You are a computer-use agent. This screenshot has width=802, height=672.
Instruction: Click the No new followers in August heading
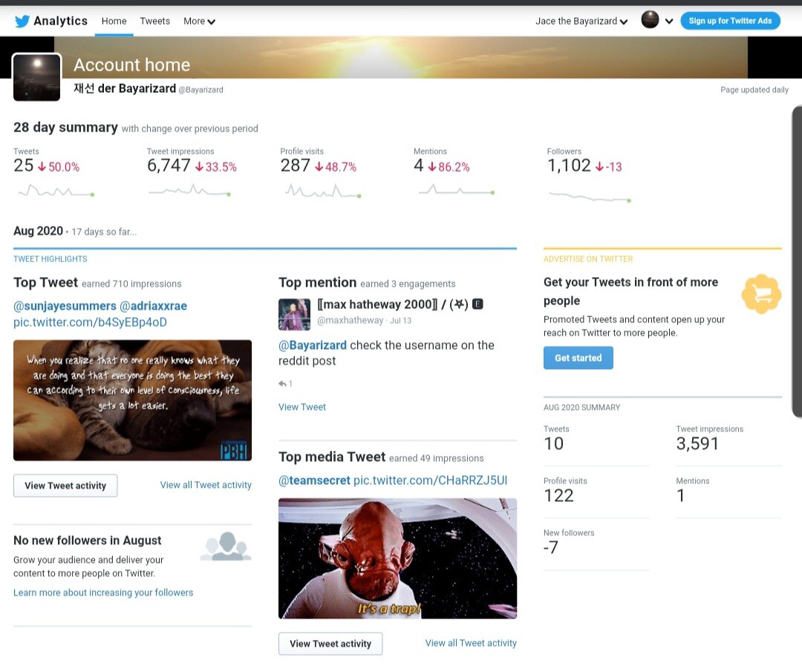click(88, 541)
